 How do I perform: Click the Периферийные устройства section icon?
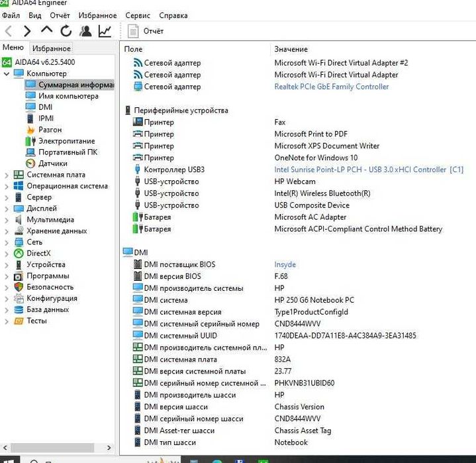128,110
